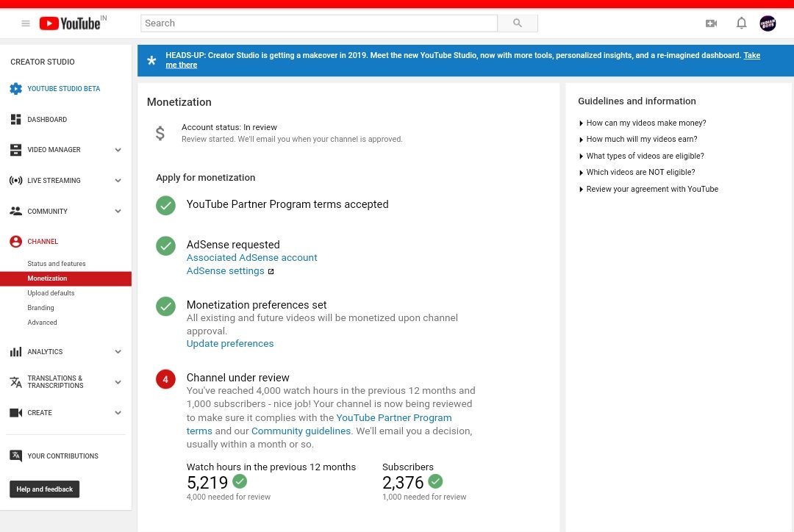Focus the Search input field
Image resolution: width=794 pixels, height=532 pixels.
pyautogui.click(x=319, y=24)
